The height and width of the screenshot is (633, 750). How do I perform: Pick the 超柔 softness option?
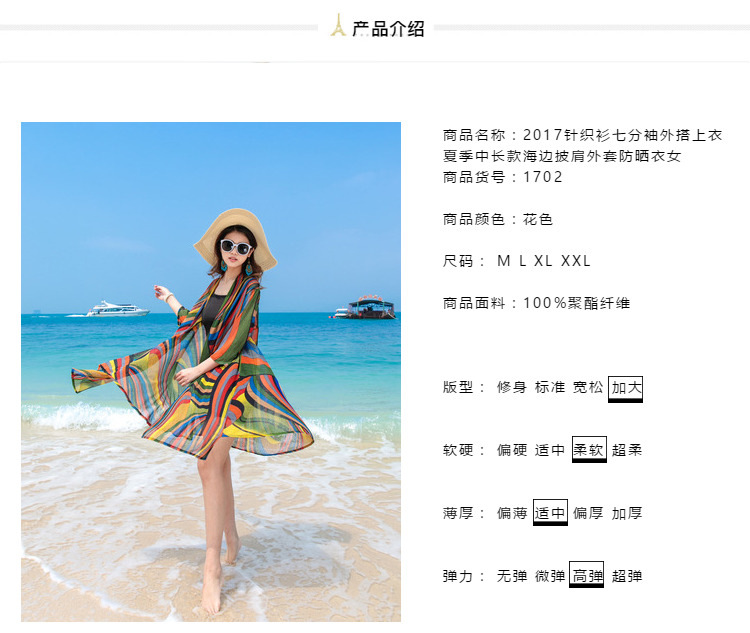[x=626, y=450]
